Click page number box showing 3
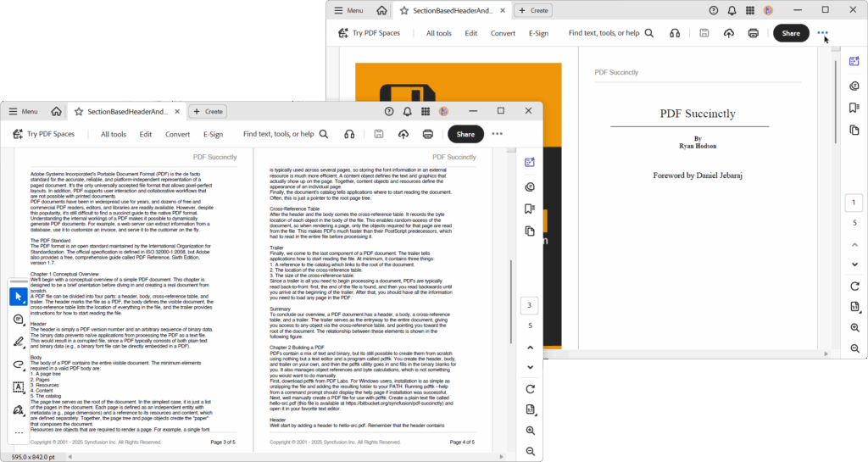The image size is (868, 462). (529, 305)
